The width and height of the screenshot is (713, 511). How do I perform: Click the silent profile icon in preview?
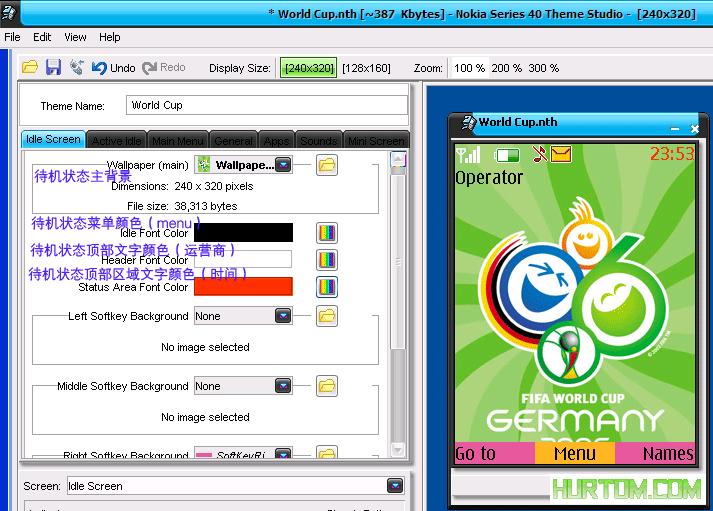tap(540, 154)
